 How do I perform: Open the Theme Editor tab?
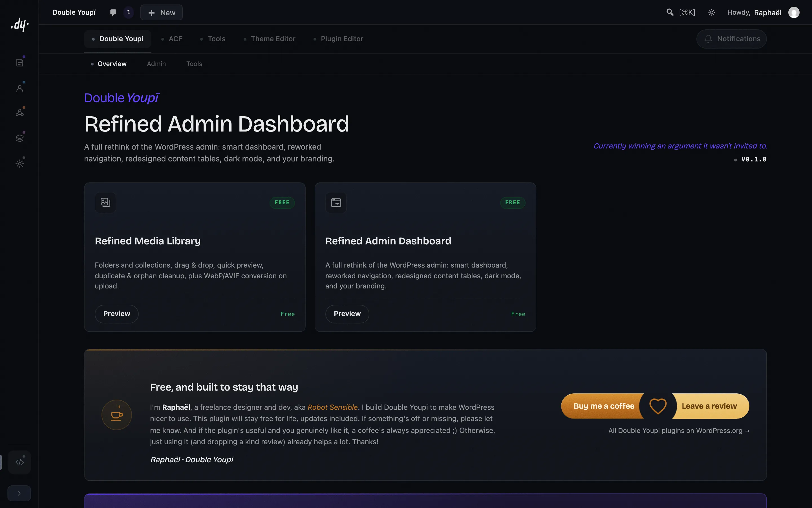point(270,39)
